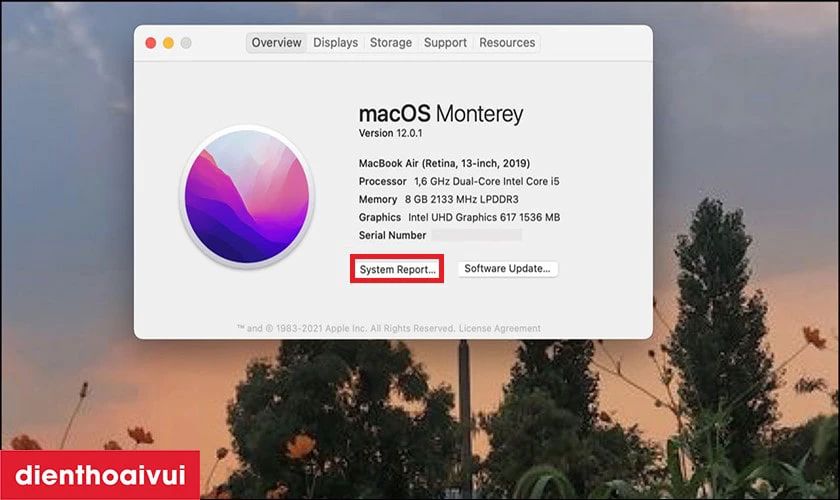Screen dimensions: 840x500
Task: Click Intel UHD Graphics 617 1536 MB value
Action: (484, 217)
